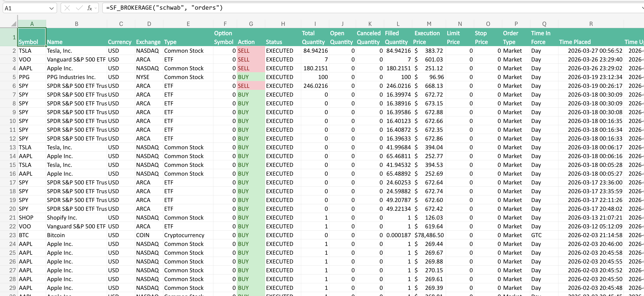Image resolution: width=644 pixels, height=296 pixels.
Task: Select column E header
Action: (x=188, y=24)
